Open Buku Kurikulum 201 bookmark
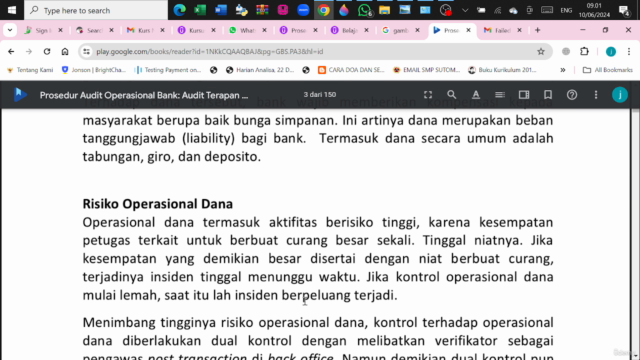Viewport: 640px width, 360px height. [502, 70]
